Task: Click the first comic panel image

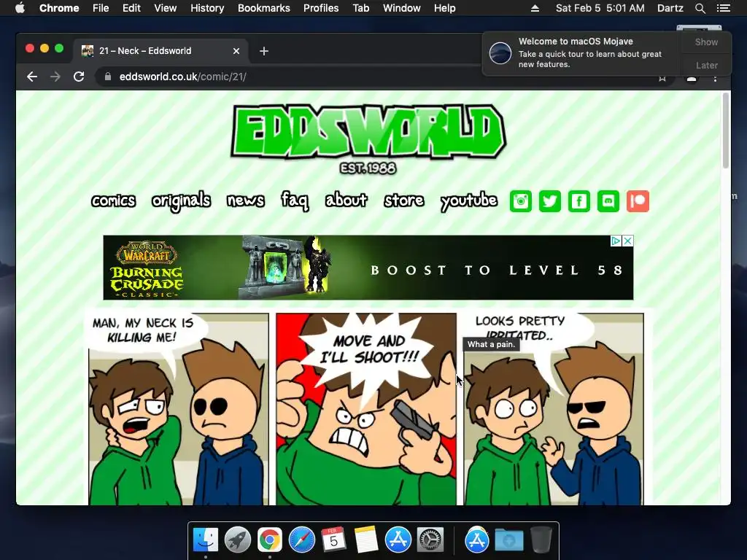Action: 179,408
